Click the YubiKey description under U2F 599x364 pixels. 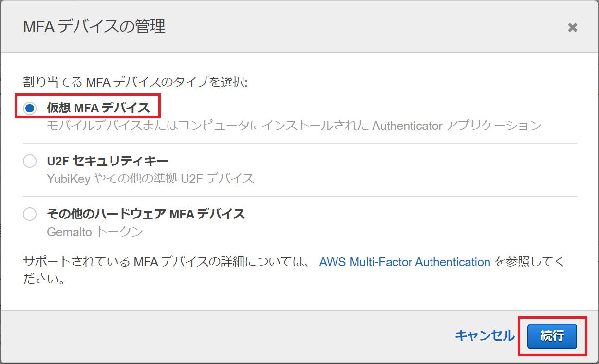pyautogui.click(x=69, y=179)
